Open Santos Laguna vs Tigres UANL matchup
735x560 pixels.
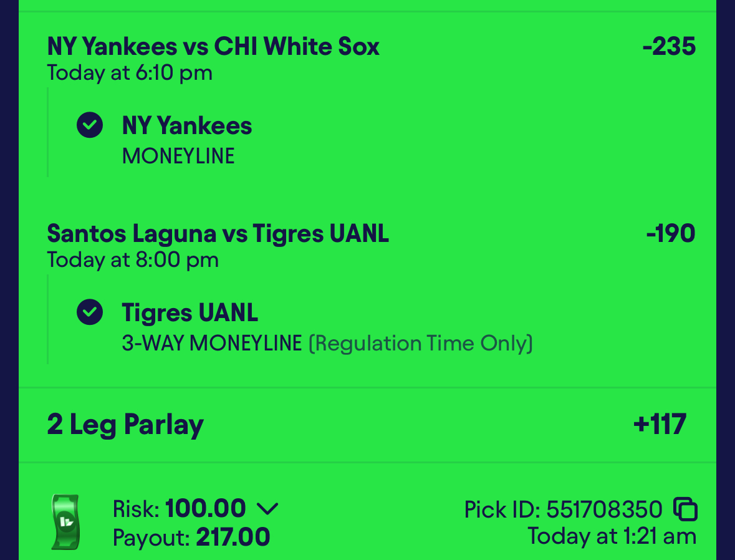[x=218, y=234]
